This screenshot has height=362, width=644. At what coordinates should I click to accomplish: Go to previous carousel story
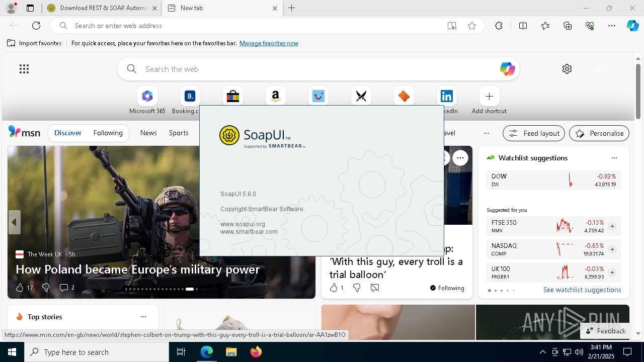pos(14,222)
